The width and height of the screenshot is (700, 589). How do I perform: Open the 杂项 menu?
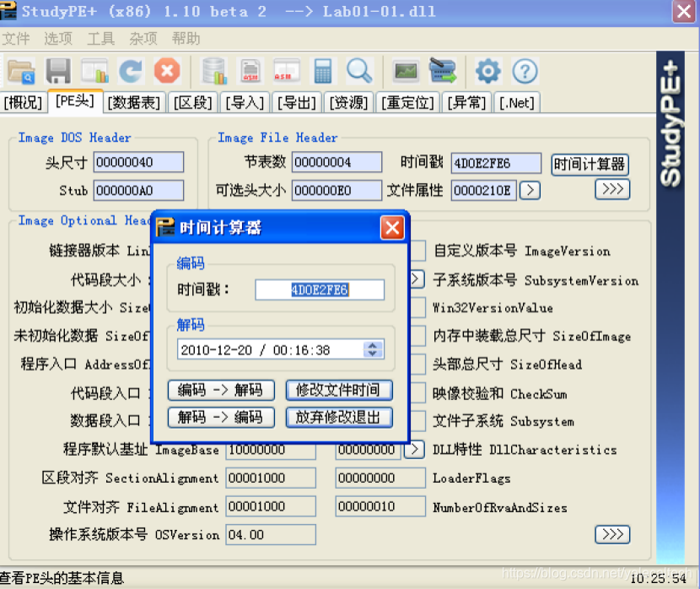(x=143, y=39)
